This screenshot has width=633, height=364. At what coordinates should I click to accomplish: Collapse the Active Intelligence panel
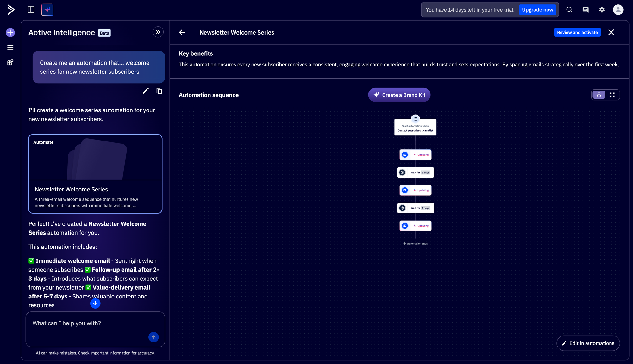(158, 32)
